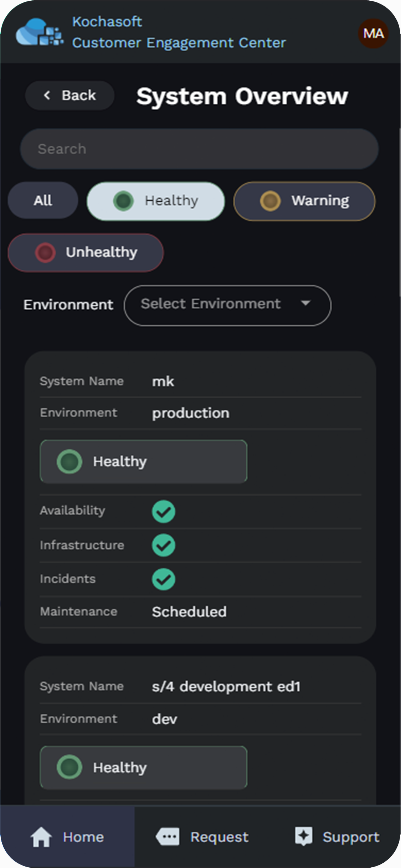Open the MA user avatar menu
The image size is (401, 868).
tap(373, 33)
